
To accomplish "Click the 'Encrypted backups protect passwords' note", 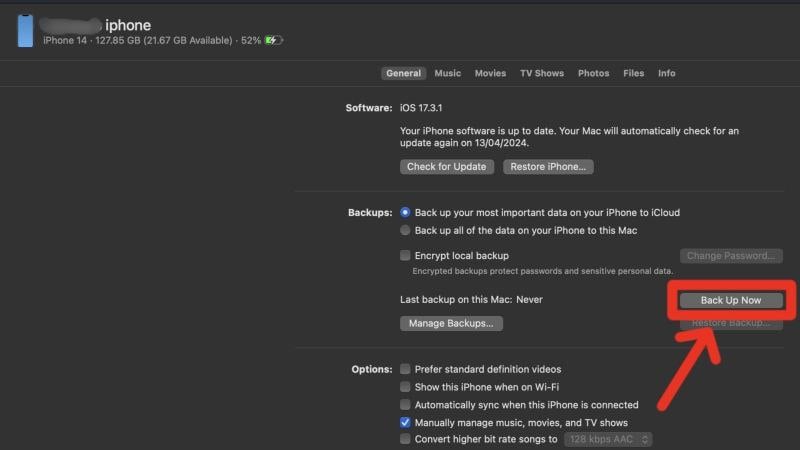I will [542, 271].
